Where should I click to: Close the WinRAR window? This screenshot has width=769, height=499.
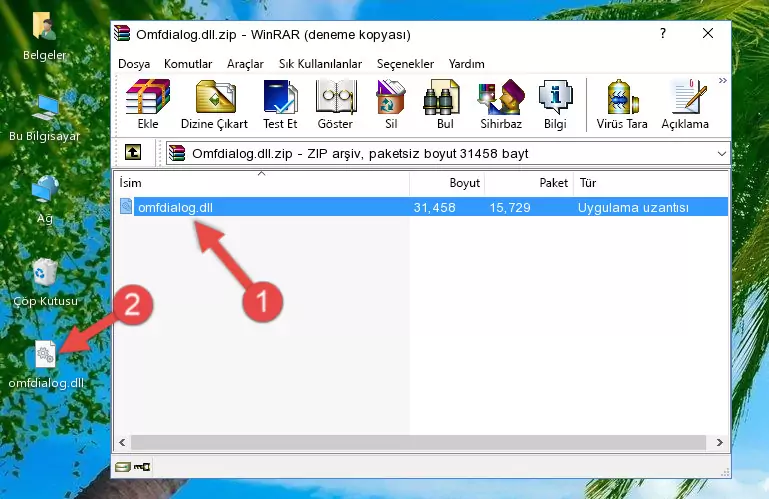click(708, 33)
